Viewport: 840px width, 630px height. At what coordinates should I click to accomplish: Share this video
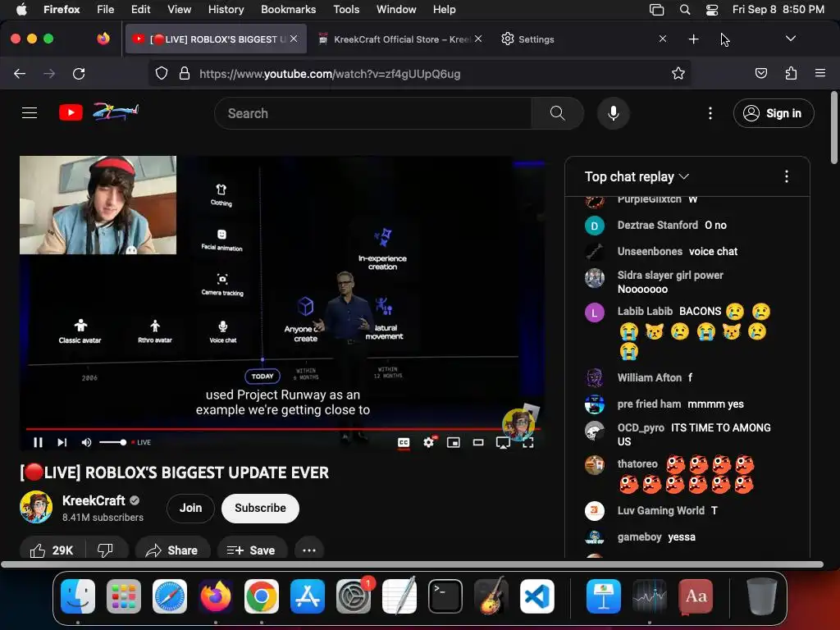(x=172, y=550)
